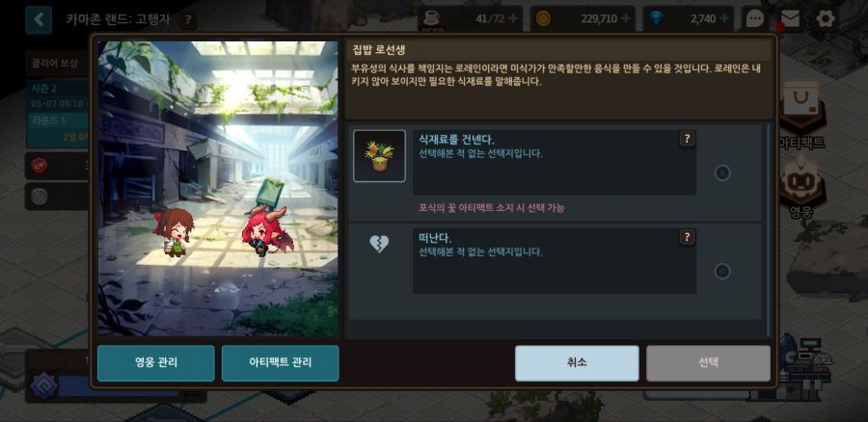Open the mail envelope icon
The width and height of the screenshot is (868, 422).
tap(790, 19)
